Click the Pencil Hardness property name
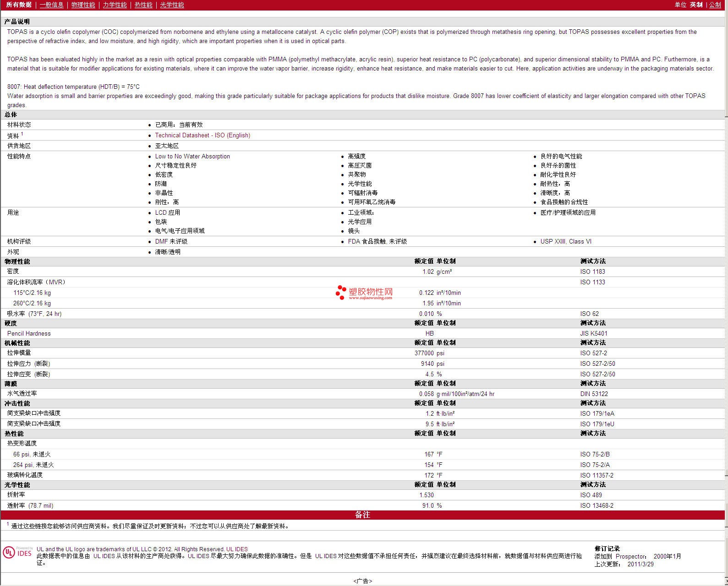The width and height of the screenshot is (728, 586). pos(29,333)
